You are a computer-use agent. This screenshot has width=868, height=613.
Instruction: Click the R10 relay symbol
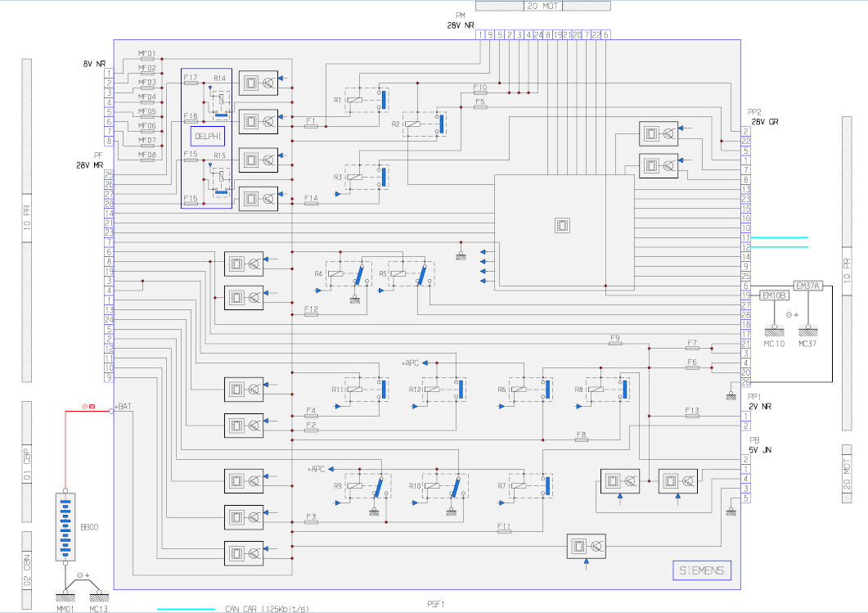(x=445, y=485)
